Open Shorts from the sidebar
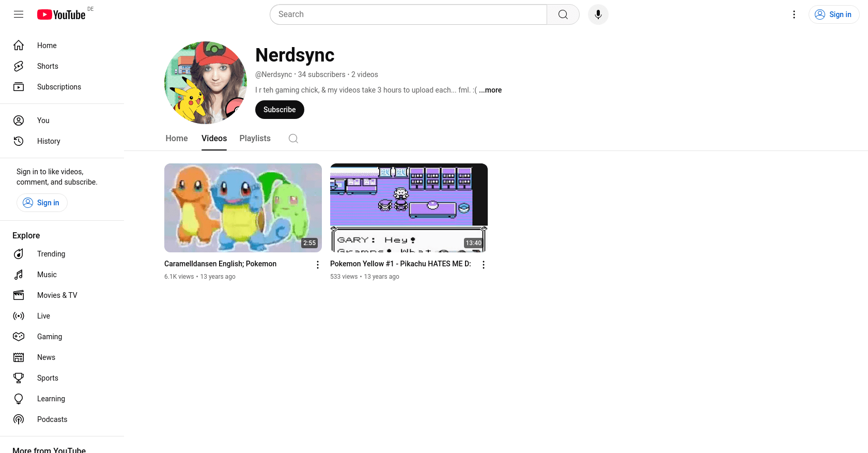This screenshot has width=868, height=453. [48, 66]
